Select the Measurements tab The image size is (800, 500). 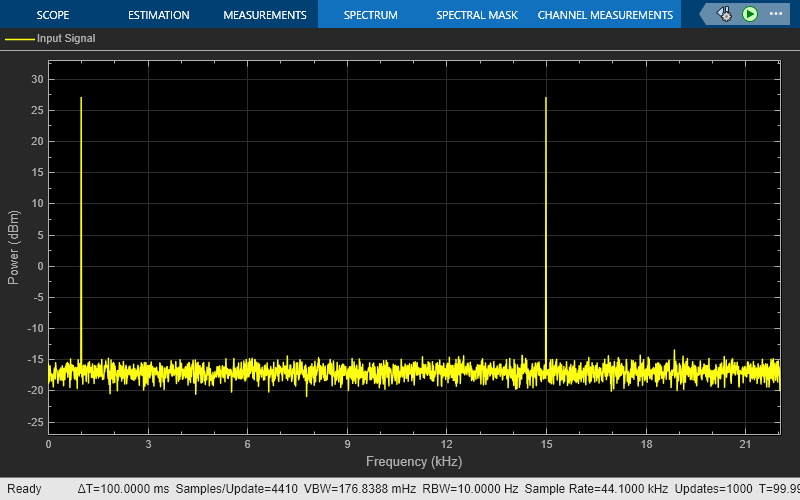coord(265,15)
